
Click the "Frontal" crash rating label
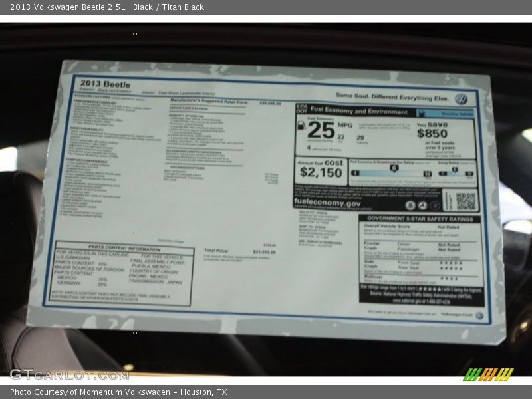coord(371,243)
